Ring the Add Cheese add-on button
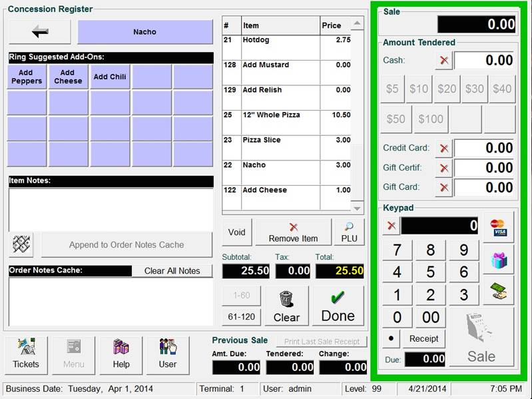 point(68,77)
